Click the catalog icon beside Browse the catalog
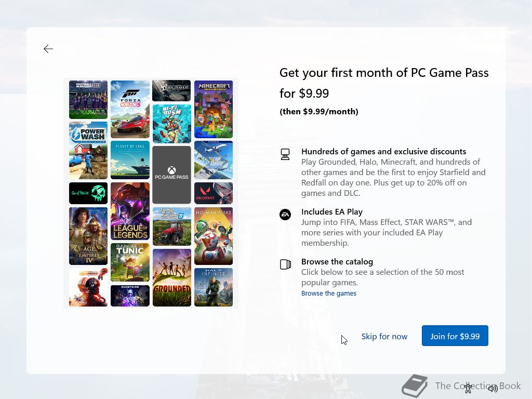This screenshot has width=532, height=399. point(285,264)
